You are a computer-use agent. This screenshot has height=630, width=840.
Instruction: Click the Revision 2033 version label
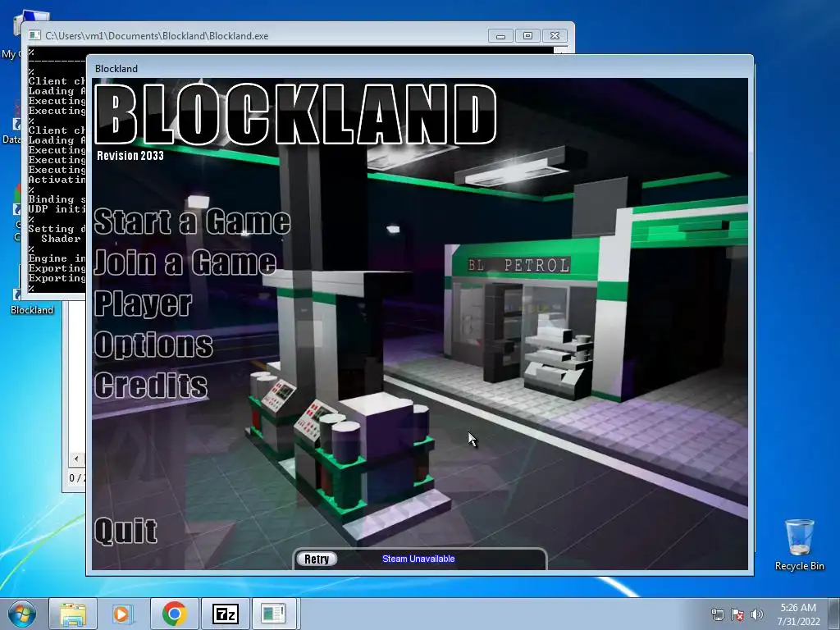tap(130, 156)
